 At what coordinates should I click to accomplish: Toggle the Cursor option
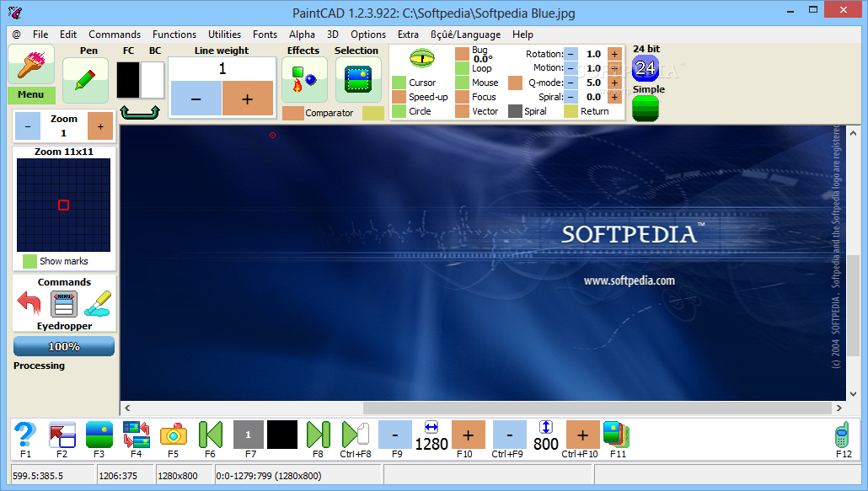(x=399, y=83)
